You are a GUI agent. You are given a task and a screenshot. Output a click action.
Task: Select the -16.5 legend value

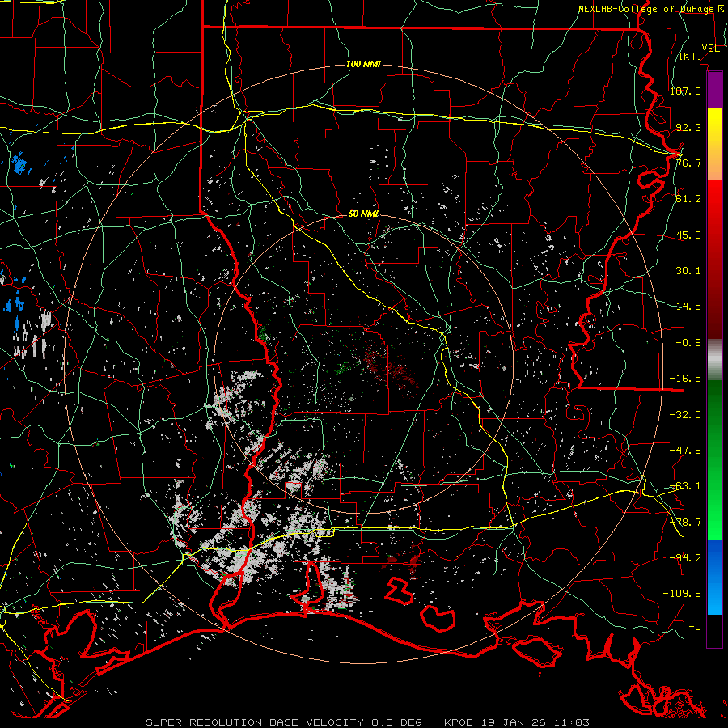click(x=685, y=379)
